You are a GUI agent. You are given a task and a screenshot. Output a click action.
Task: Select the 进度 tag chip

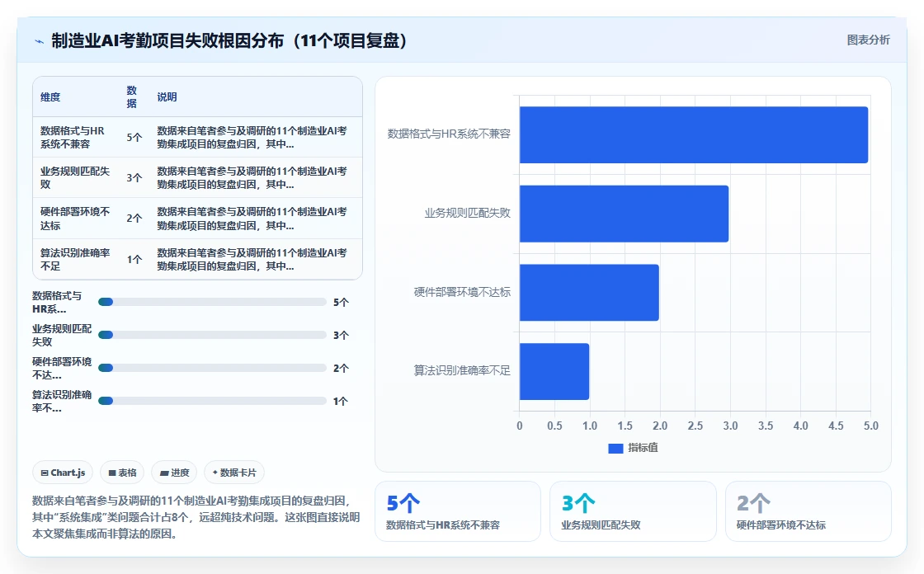[x=174, y=473]
